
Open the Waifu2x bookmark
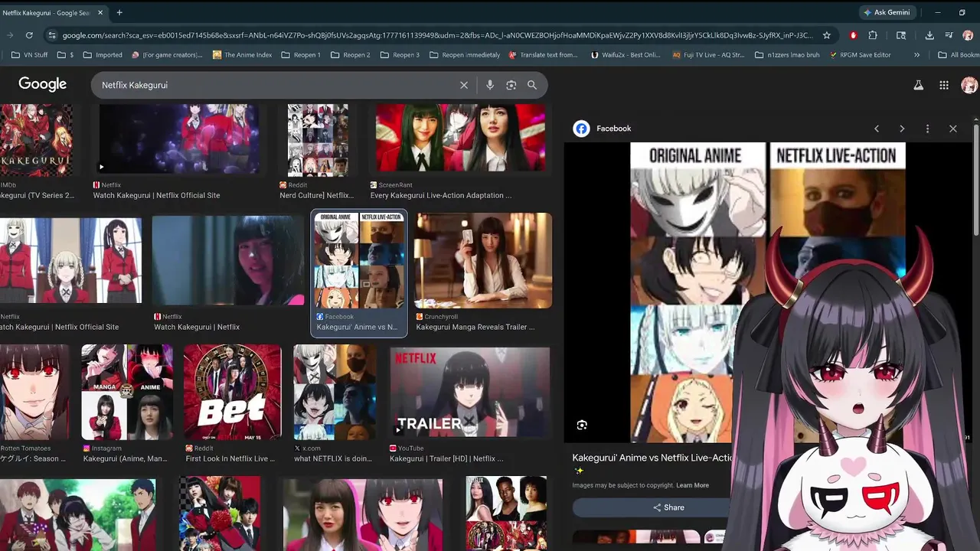626,55
